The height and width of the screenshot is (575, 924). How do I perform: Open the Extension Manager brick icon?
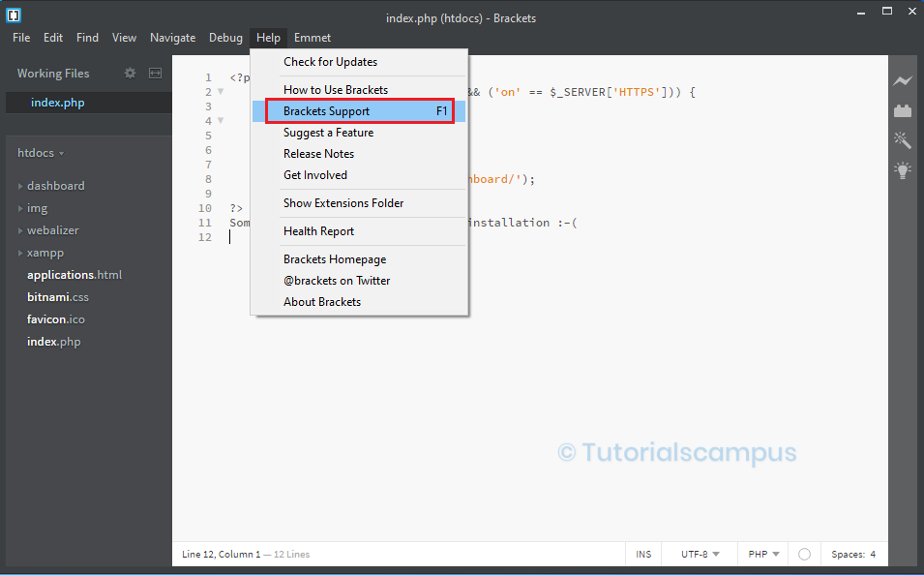pyautogui.click(x=902, y=110)
